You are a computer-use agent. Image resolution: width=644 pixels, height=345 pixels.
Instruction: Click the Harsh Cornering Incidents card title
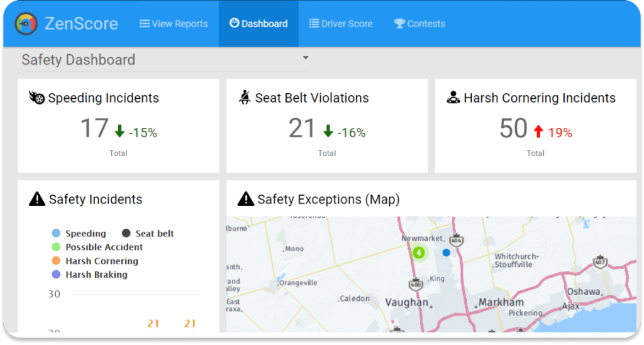[x=540, y=98]
